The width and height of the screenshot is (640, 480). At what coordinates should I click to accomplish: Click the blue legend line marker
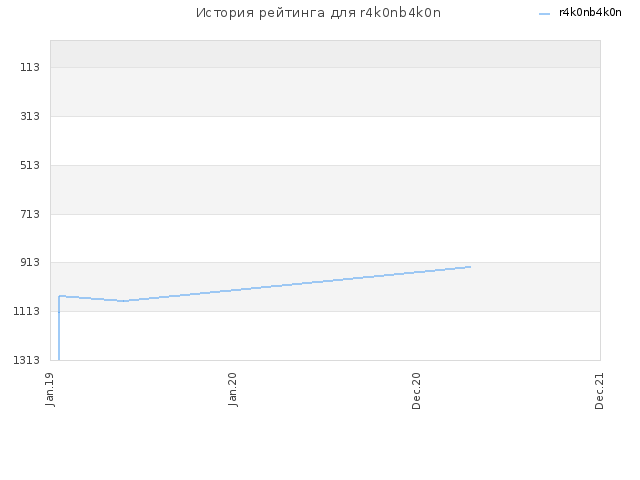544,14
